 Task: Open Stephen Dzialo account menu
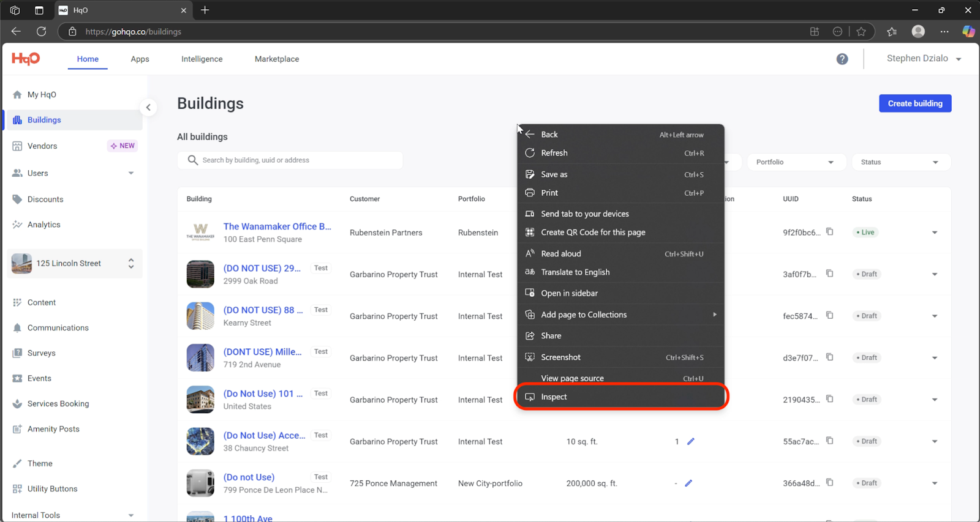click(924, 59)
